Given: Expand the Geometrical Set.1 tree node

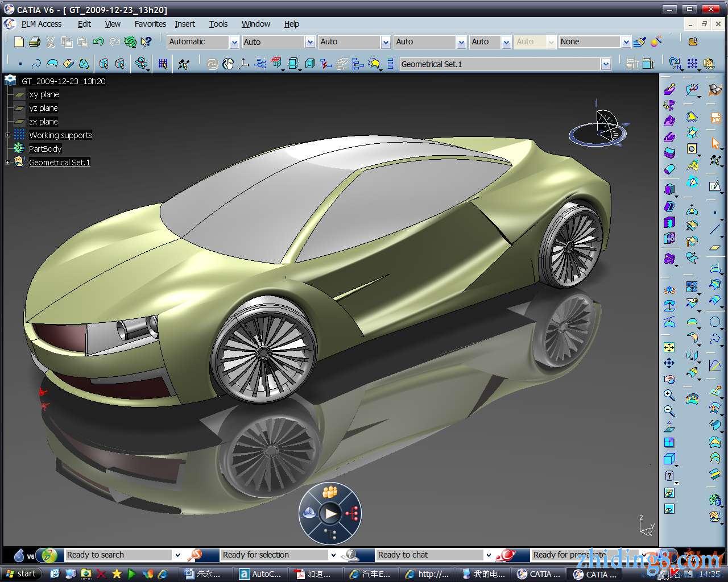Looking at the screenshot, I should (8, 163).
